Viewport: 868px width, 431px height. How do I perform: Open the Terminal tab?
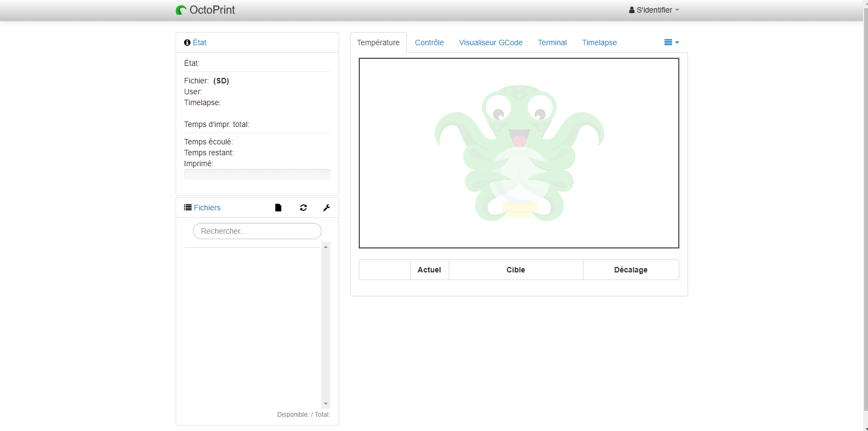pos(552,43)
